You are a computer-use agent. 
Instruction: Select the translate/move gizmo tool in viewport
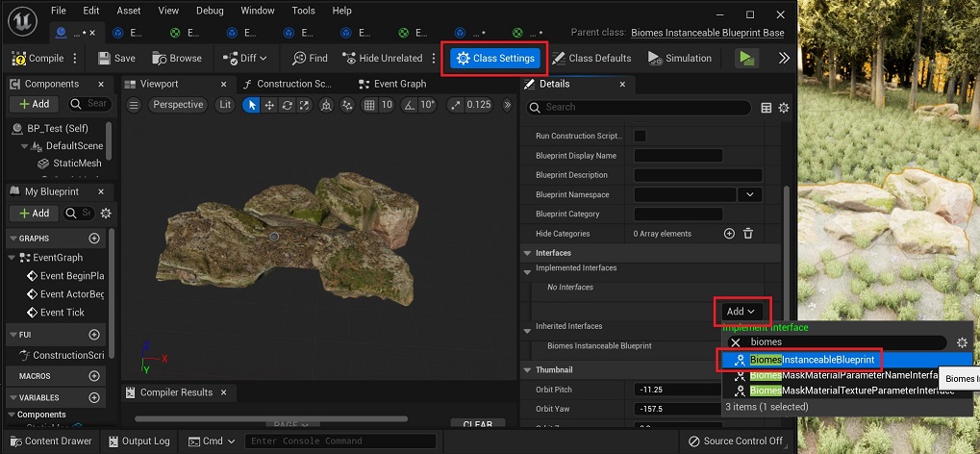coord(270,105)
